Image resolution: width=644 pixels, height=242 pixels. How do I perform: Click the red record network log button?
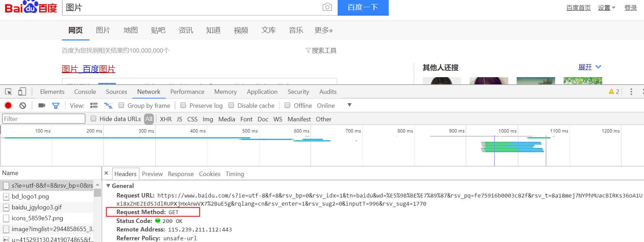(8, 106)
